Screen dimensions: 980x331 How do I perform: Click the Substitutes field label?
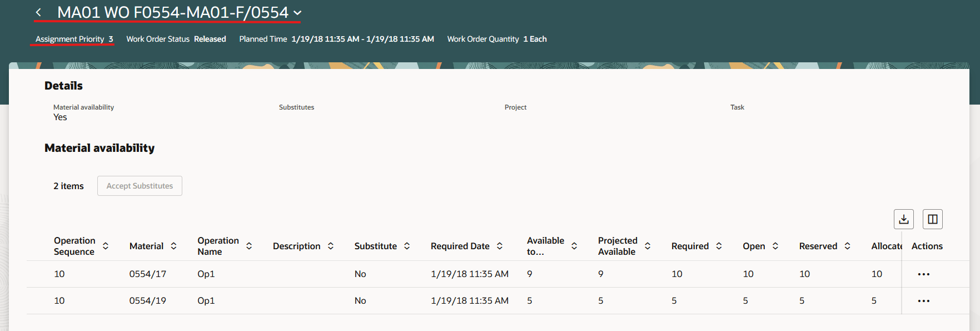[x=296, y=107]
